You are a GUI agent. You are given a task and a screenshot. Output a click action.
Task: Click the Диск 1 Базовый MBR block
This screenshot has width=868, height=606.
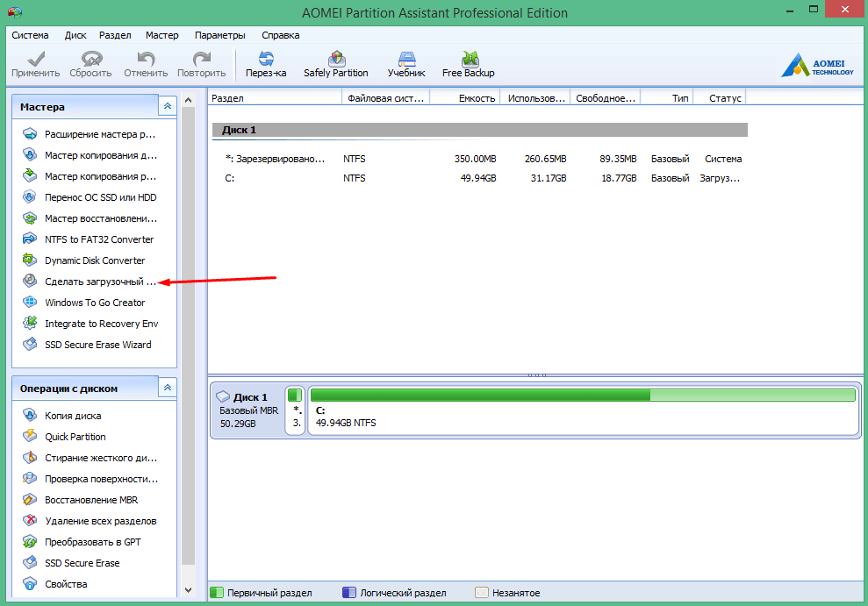click(x=248, y=410)
